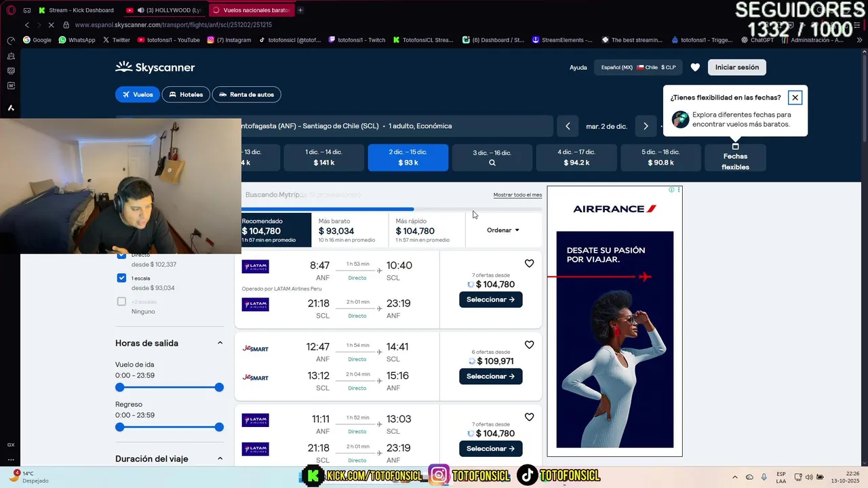Open a new browser tab with plus
Screen dimensions: 868x488
[x=300, y=10]
